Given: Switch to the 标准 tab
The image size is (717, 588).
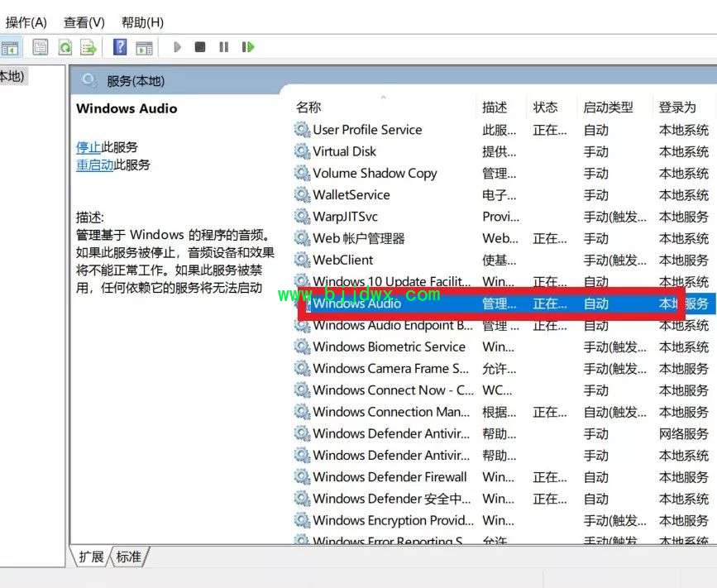Looking at the screenshot, I should [x=128, y=557].
